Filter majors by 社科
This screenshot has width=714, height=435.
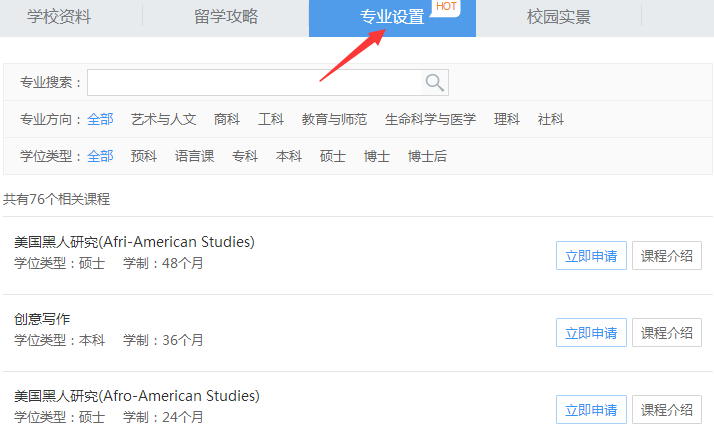click(x=551, y=119)
